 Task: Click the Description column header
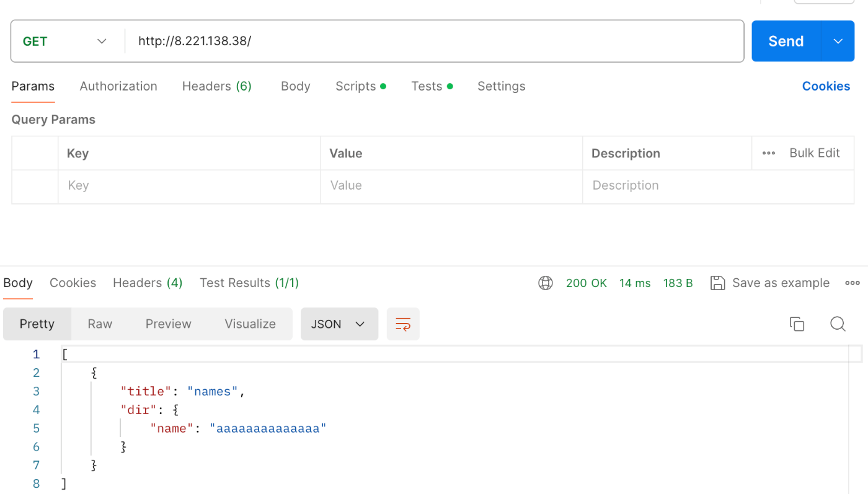(626, 153)
